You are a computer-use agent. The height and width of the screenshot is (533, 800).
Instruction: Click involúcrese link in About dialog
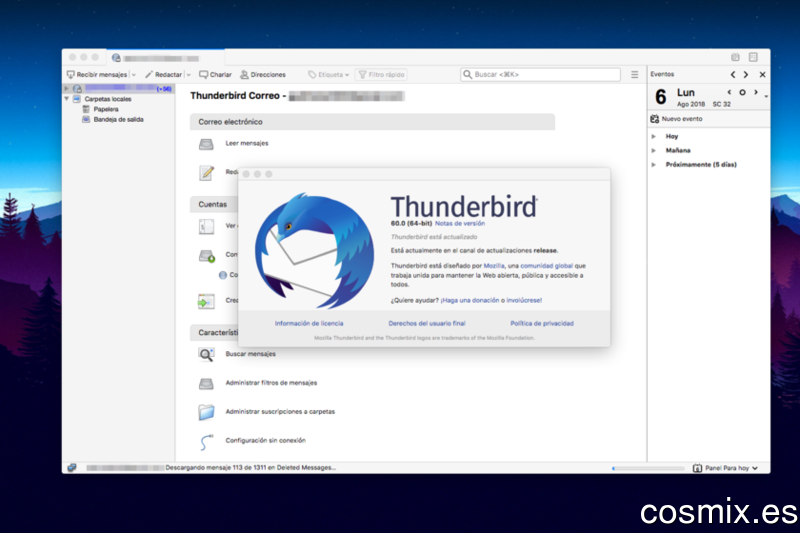pos(524,300)
